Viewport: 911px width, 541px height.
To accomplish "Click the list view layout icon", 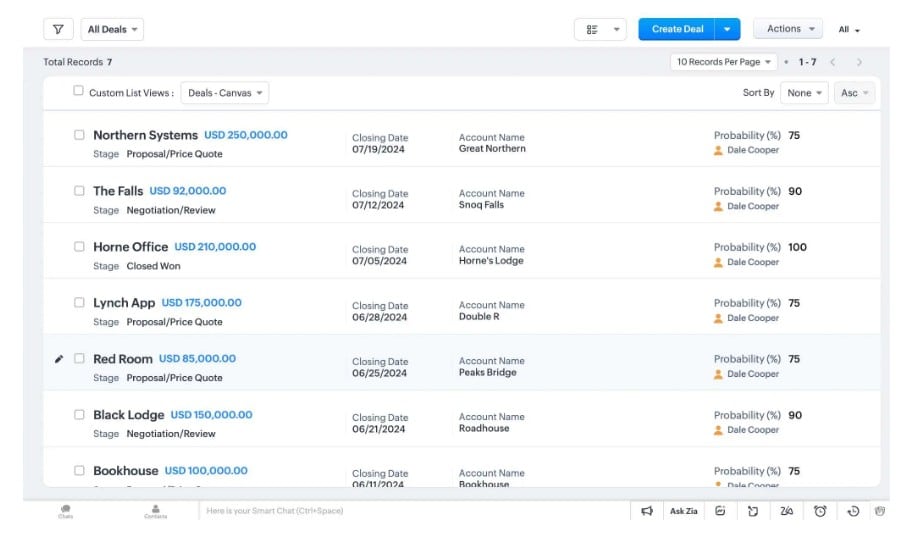I will 591,30.
